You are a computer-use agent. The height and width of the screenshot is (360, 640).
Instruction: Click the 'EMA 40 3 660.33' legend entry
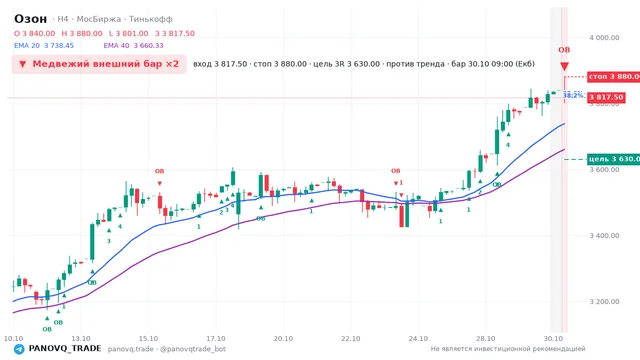click(x=133, y=46)
